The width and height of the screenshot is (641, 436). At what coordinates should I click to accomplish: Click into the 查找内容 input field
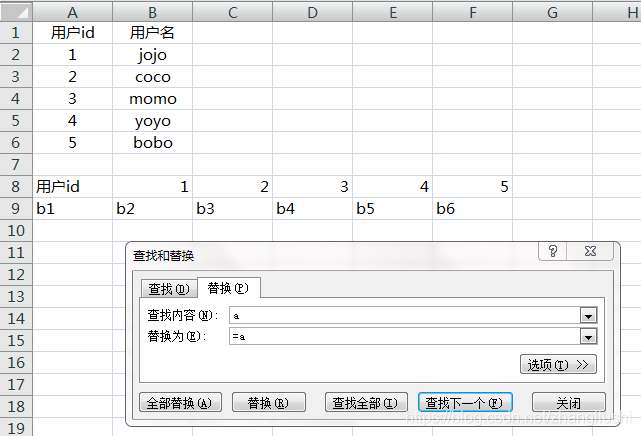[405, 315]
